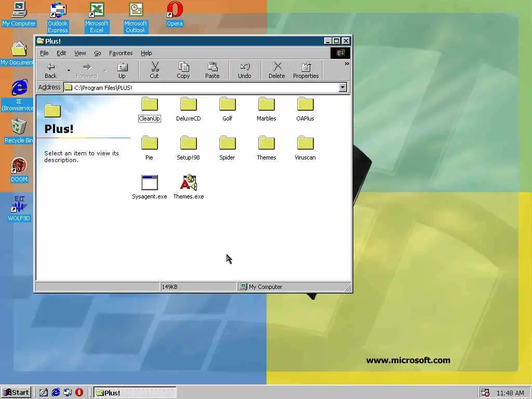The image size is (532, 399).
Task: Click the Copy toolbar icon
Action: coord(183,67)
